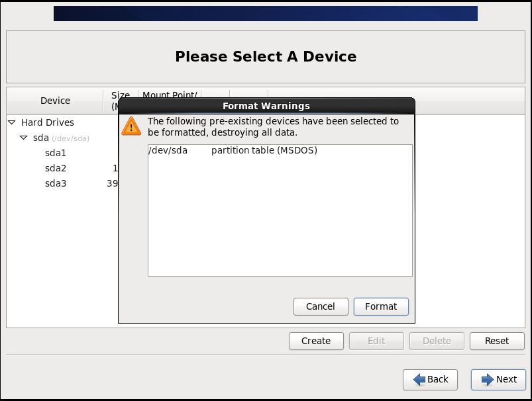
Task: Create a new partition
Action: (x=316, y=341)
